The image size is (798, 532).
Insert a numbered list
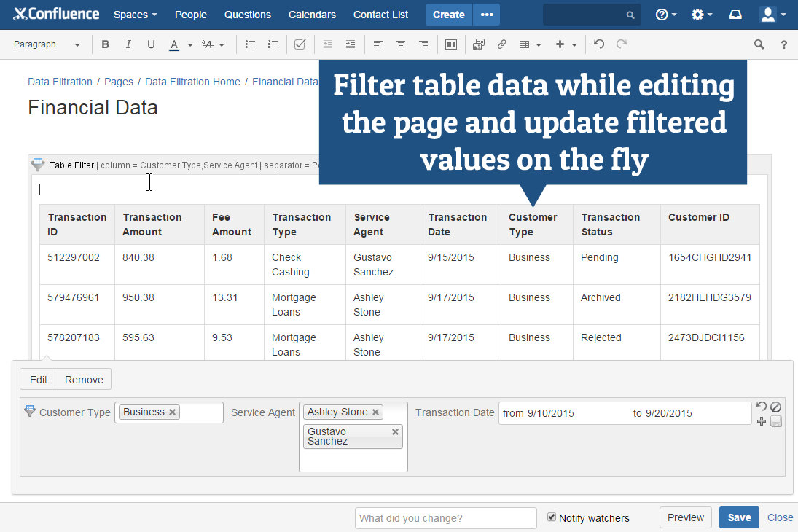(x=273, y=44)
